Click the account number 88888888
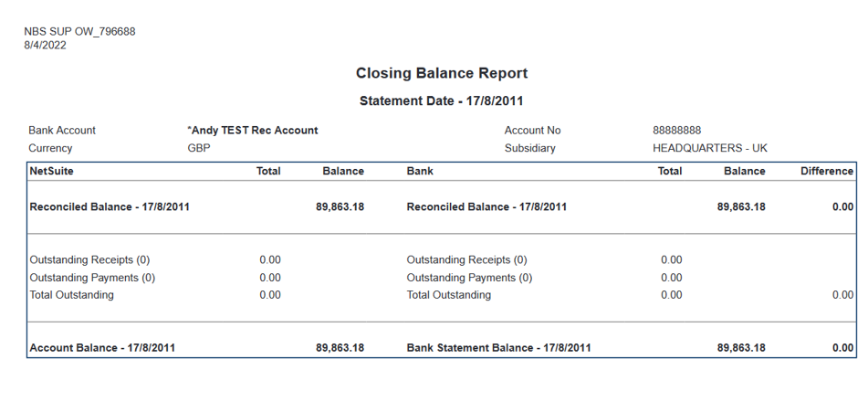The width and height of the screenshot is (868, 412). click(676, 131)
